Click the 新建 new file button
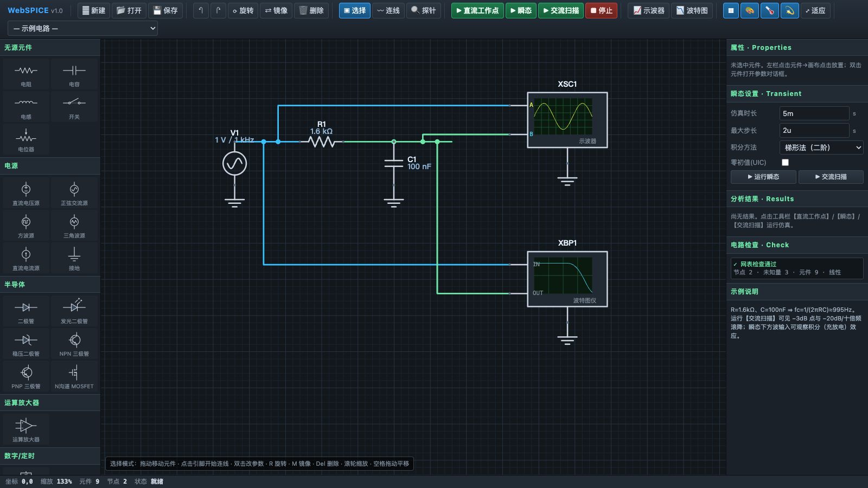 pos(94,10)
